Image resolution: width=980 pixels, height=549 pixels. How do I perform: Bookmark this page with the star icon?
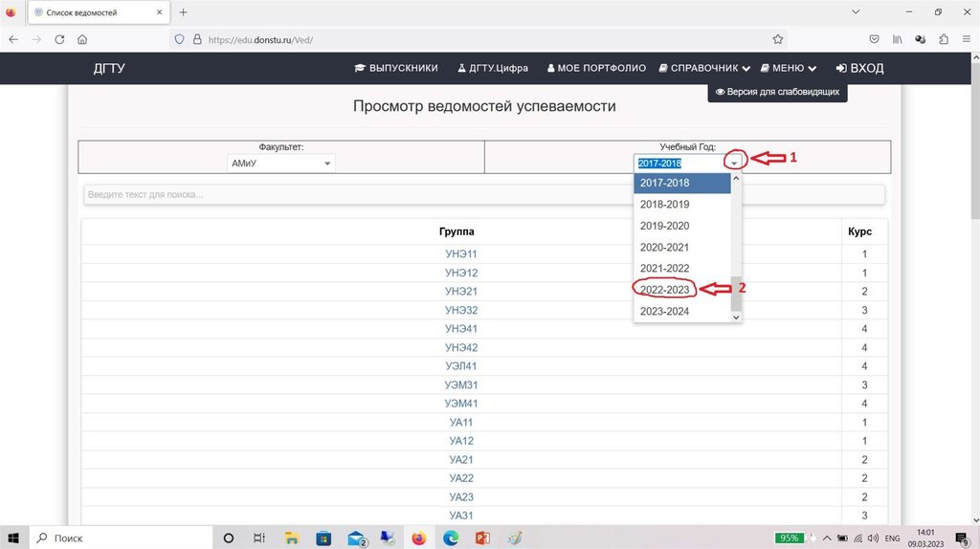point(778,39)
